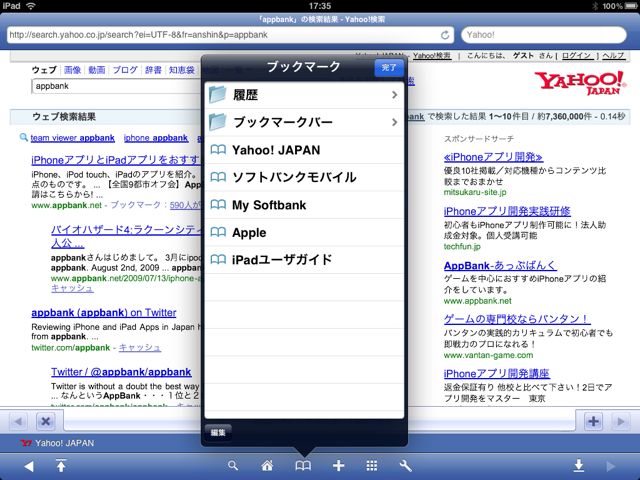Open the Yahoo! JAPAN bookmark

pyautogui.click(x=304, y=150)
